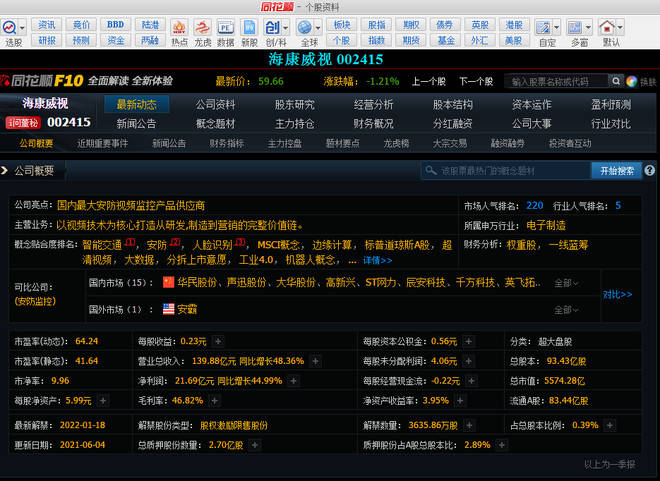The width and height of the screenshot is (660, 481).
Task: Open the 对比>> comparison link
Action: click(617, 294)
